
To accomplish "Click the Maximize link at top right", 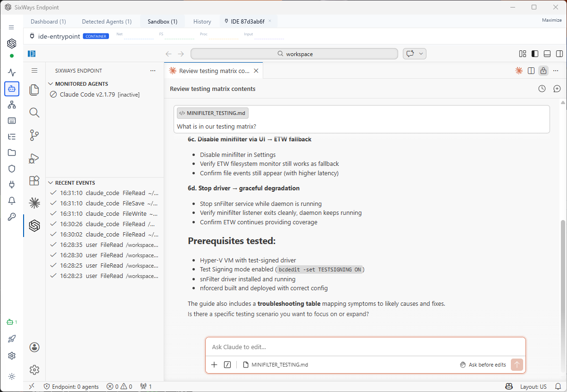I will pos(552,20).
